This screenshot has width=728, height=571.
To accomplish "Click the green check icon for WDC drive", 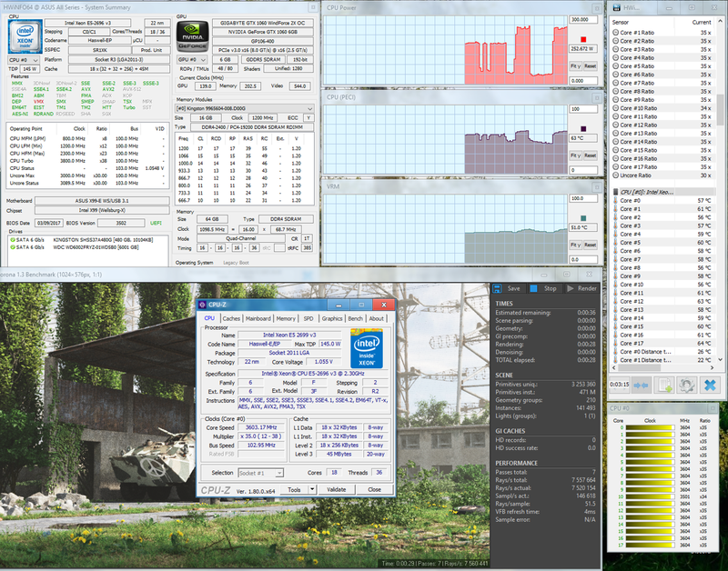I will tap(13, 247).
